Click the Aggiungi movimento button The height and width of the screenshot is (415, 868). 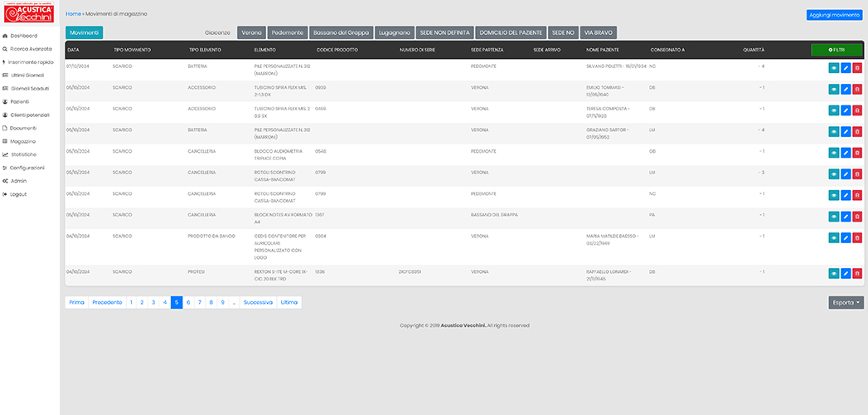834,15
